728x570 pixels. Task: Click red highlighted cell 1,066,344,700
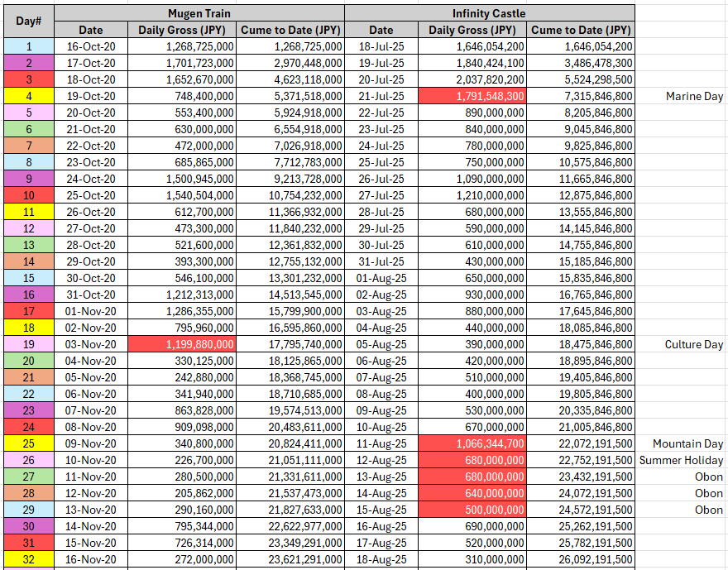[472, 443]
